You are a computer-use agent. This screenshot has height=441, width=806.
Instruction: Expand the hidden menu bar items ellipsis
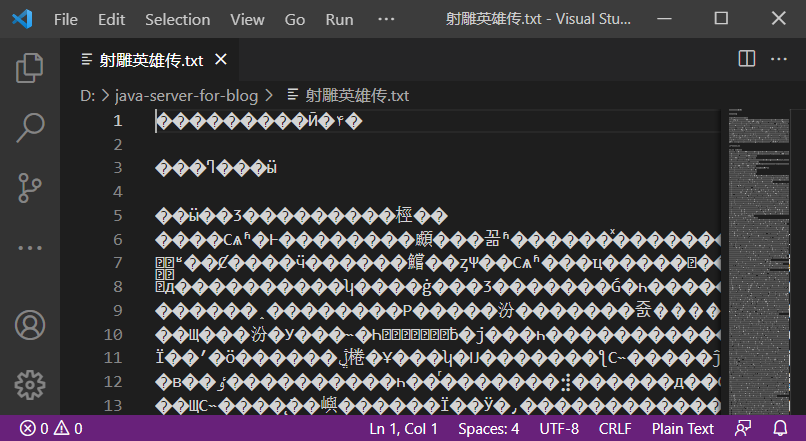click(x=386, y=19)
